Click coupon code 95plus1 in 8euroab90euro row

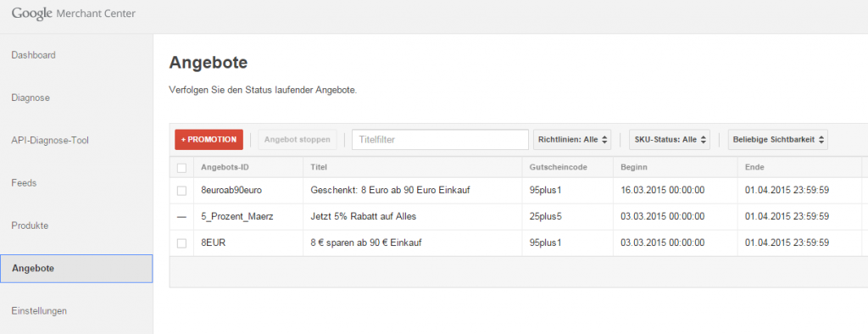pos(546,191)
